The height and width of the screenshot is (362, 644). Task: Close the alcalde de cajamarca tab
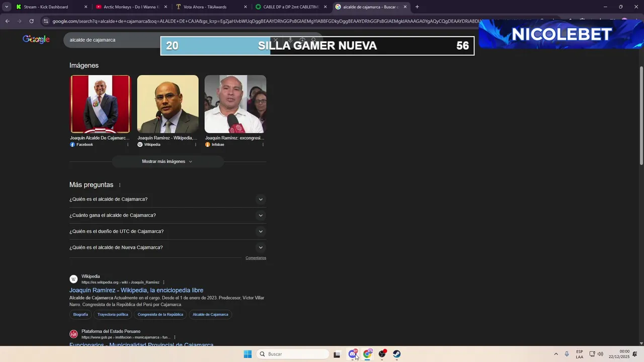[405, 7]
